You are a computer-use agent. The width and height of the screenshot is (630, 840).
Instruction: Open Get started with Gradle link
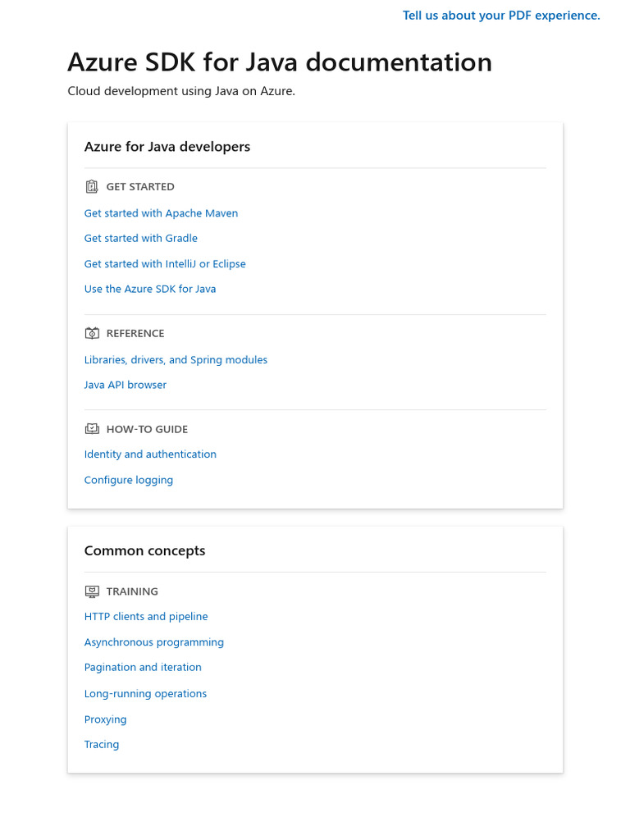(x=140, y=239)
